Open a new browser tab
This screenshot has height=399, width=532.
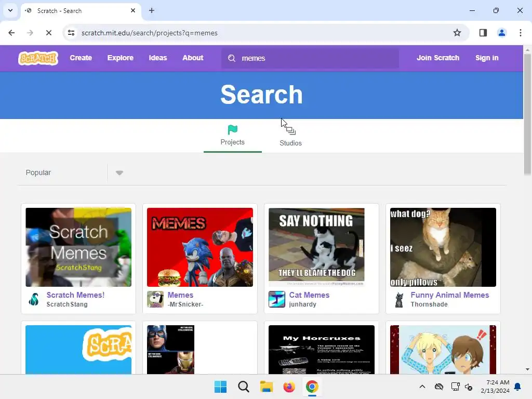click(x=152, y=10)
